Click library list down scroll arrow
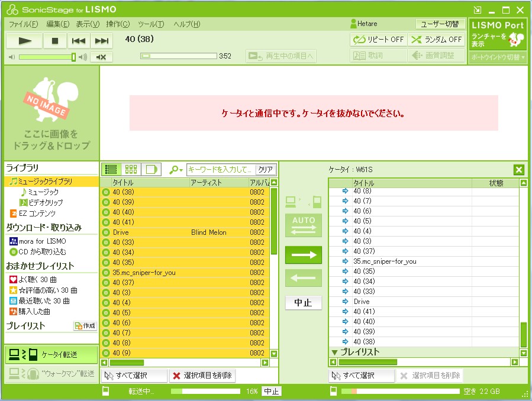 pyautogui.click(x=274, y=354)
